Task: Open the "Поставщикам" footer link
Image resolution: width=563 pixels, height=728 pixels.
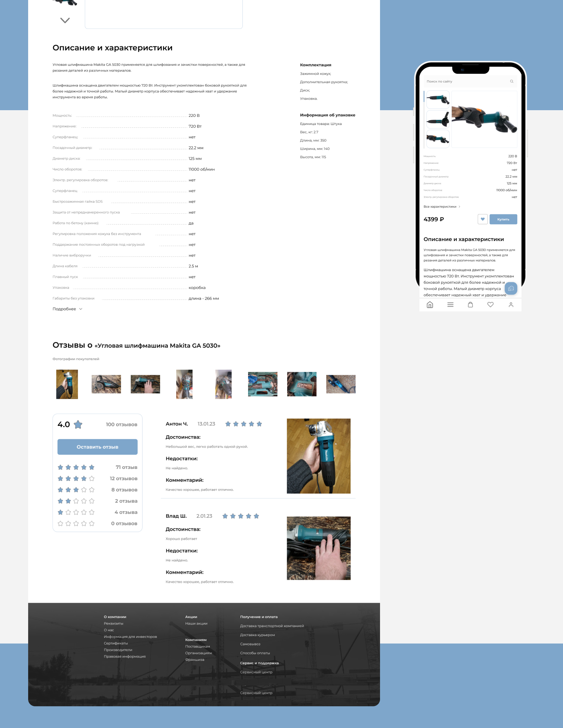Action: [x=197, y=646]
